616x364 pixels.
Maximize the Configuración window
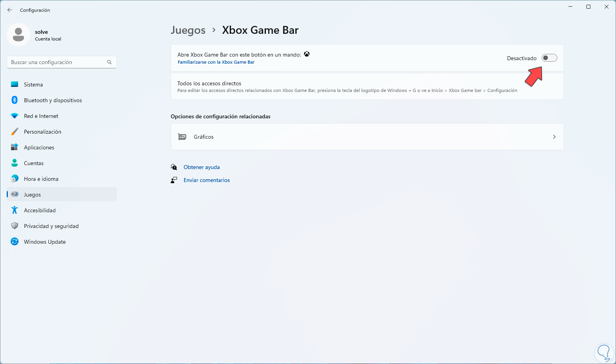coord(588,7)
